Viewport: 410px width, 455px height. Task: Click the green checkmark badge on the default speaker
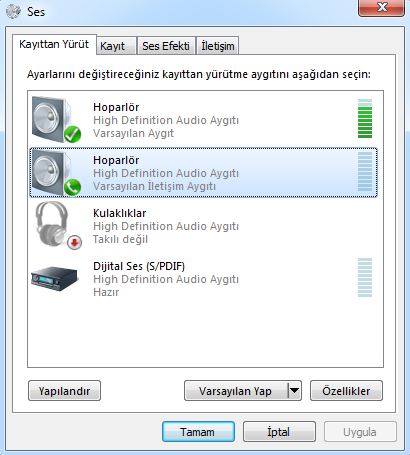point(72,134)
